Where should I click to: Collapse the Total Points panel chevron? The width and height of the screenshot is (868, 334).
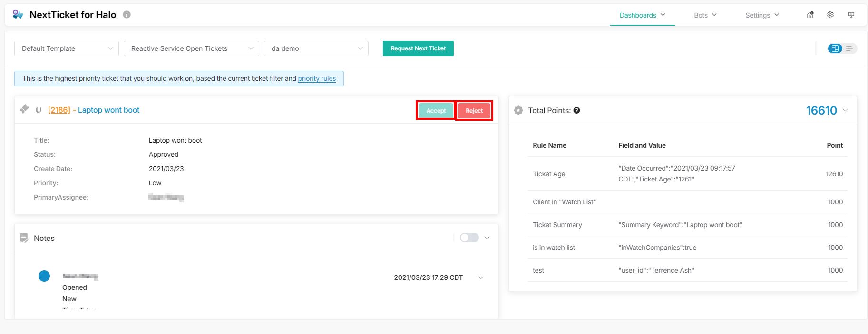click(845, 110)
